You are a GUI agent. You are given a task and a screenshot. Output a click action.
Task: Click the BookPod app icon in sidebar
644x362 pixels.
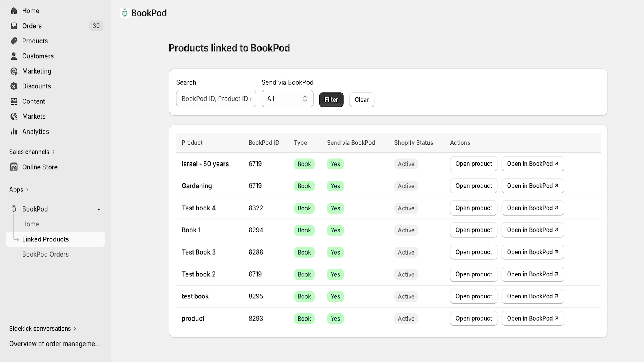tap(14, 209)
